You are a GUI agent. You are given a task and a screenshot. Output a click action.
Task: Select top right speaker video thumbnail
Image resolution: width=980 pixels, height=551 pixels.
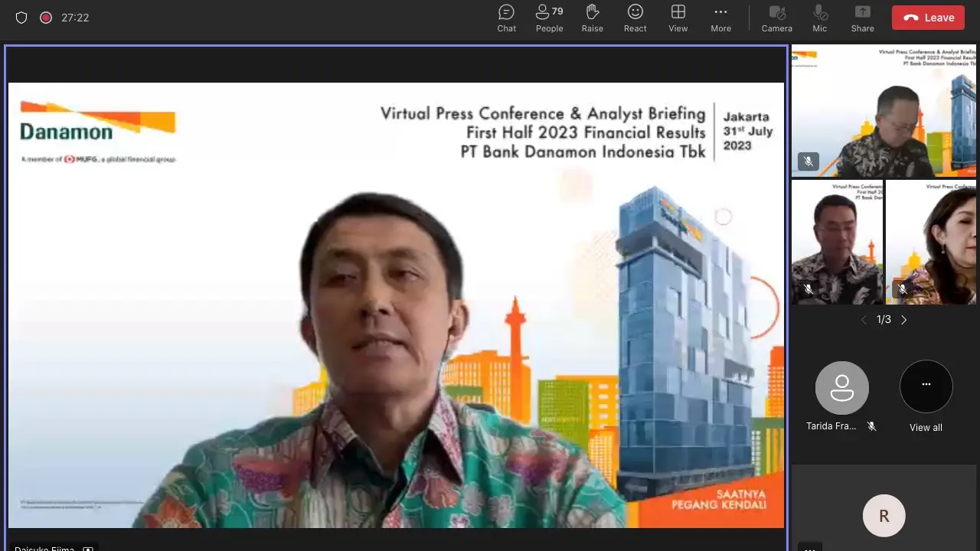click(x=884, y=111)
